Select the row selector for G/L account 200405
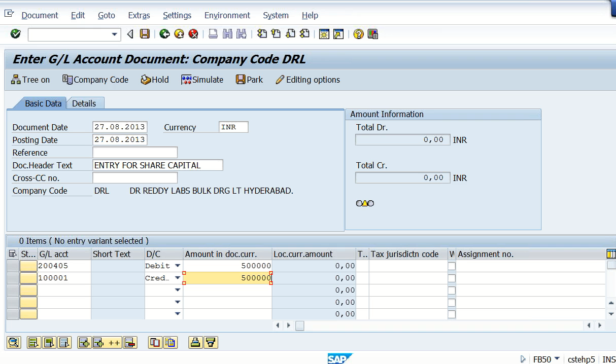The height and width of the screenshot is (364, 616). pyautogui.click(x=13, y=266)
